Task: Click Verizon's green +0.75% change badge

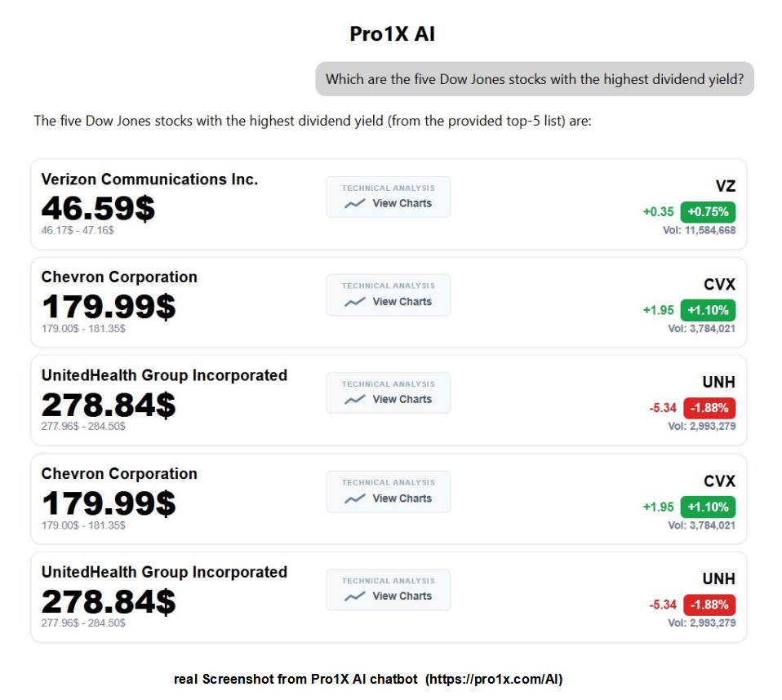Action: (708, 212)
